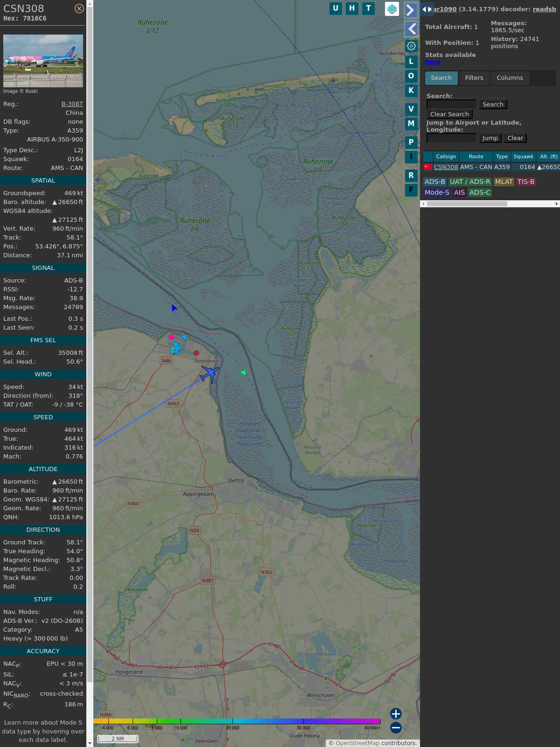Switch to the Filters tab
The height and width of the screenshot is (747, 560).
474,78
